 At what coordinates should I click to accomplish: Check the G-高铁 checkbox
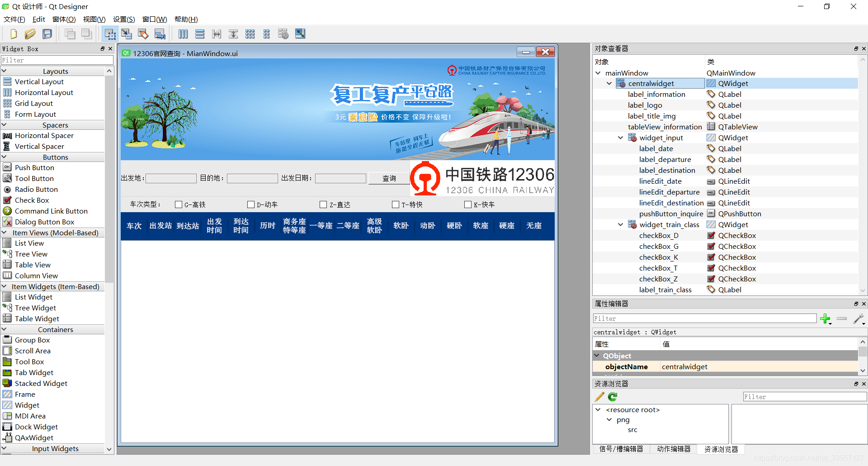179,204
